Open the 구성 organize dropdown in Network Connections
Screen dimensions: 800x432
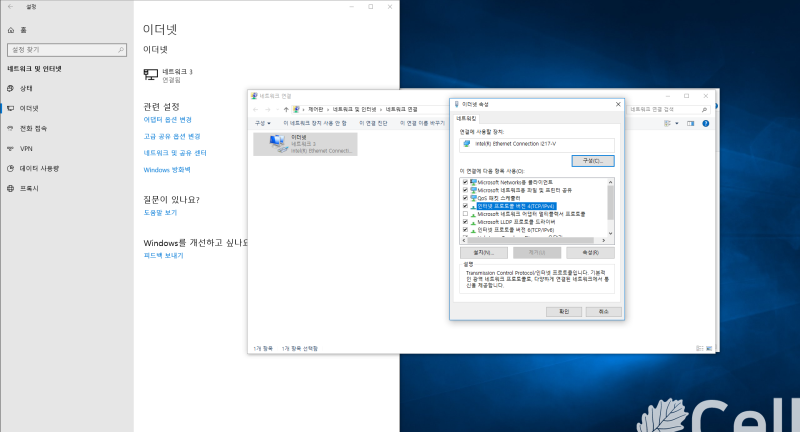[263, 123]
